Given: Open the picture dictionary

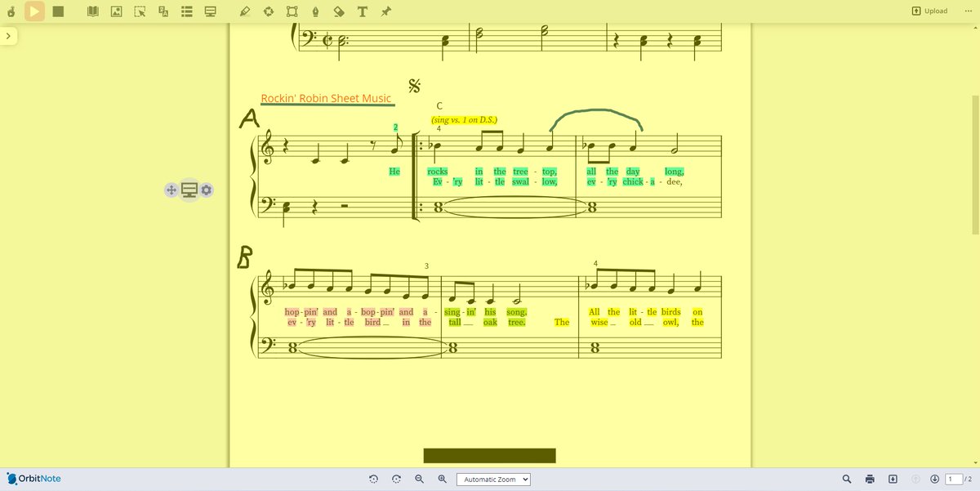Looking at the screenshot, I should 116,11.
